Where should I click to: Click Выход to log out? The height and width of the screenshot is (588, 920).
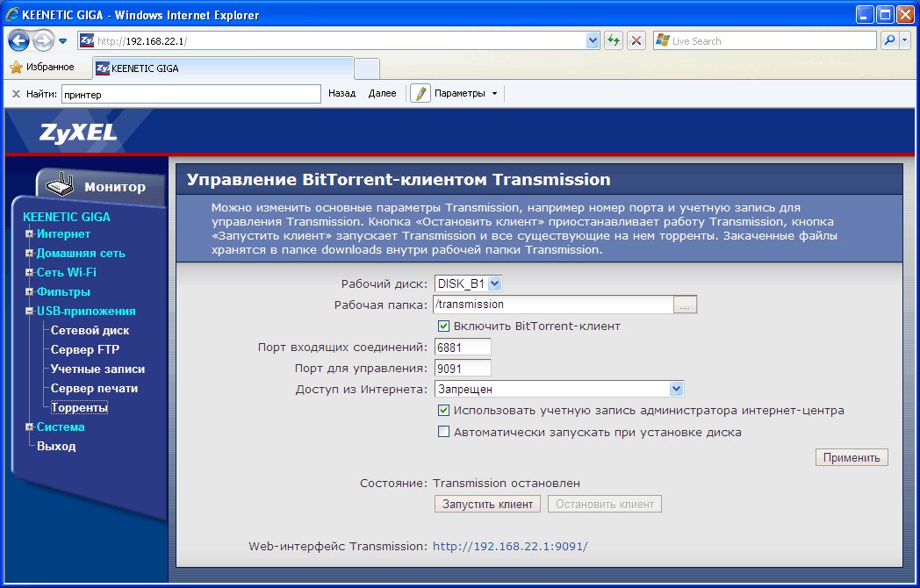[56, 446]
